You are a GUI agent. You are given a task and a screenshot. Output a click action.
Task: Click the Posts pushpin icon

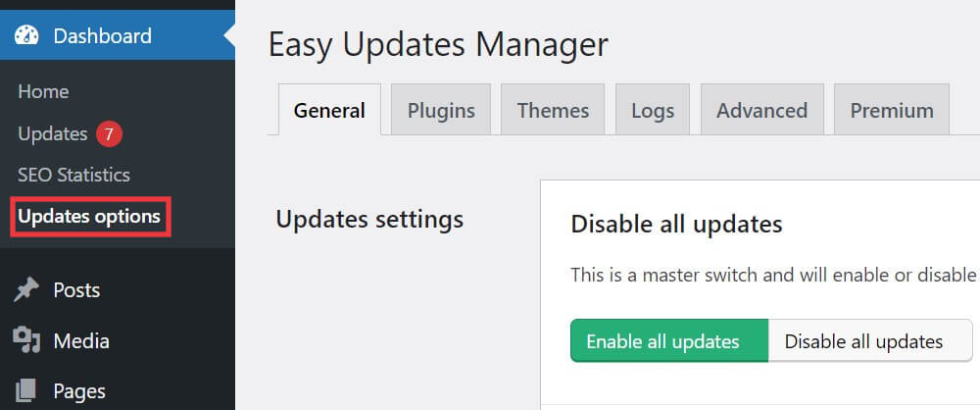click(x=26, y=290)
